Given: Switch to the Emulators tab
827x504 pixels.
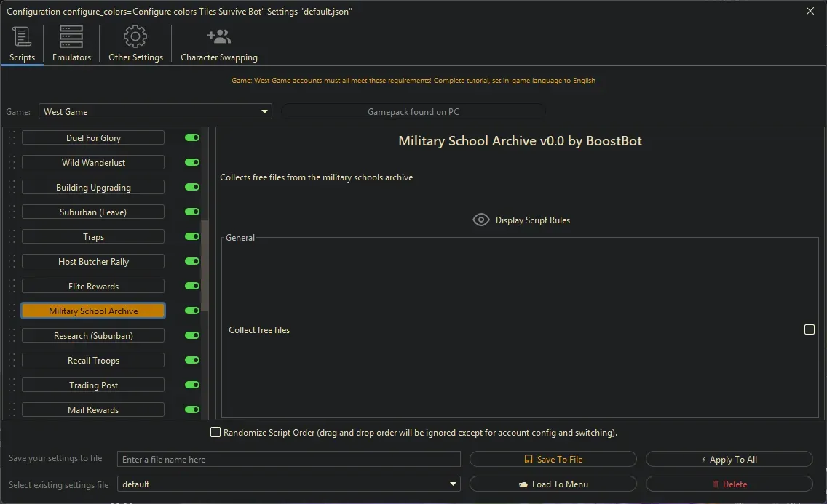Looking at the screenshot, I should 71,44.
